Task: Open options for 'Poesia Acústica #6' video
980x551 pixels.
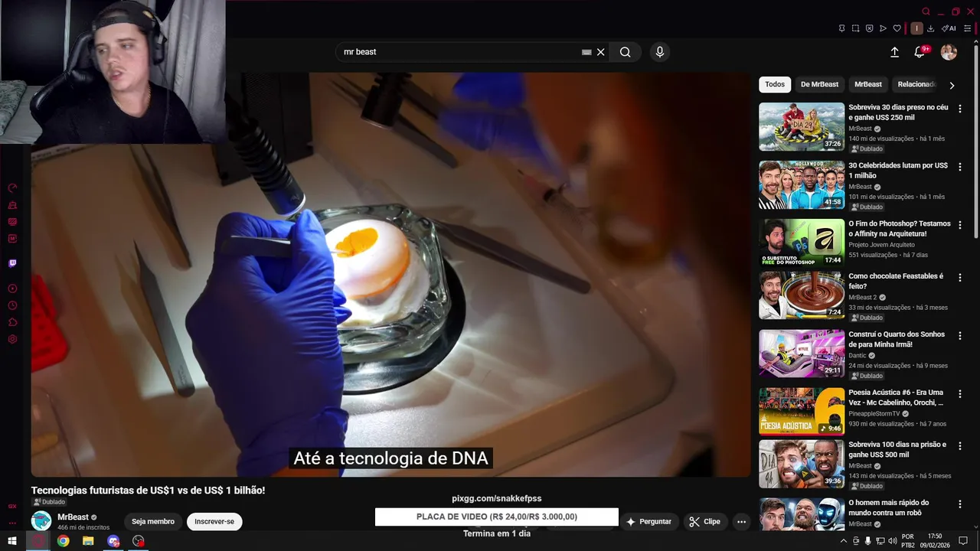Action: click(x=960, y=393)
